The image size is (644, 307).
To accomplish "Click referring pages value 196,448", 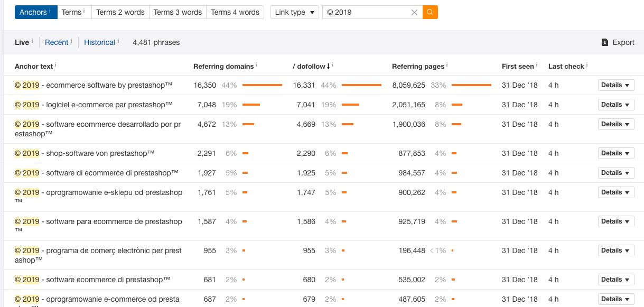I will [x=412, y=250].
